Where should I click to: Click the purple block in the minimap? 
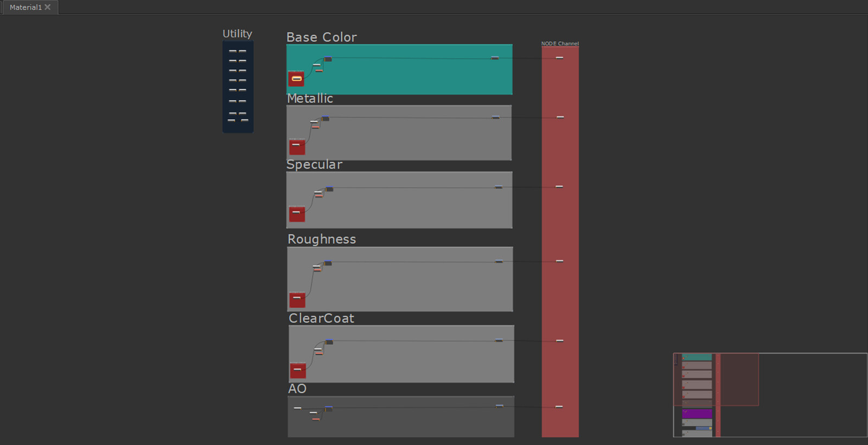pyautogui.click(x=697, y=414)
